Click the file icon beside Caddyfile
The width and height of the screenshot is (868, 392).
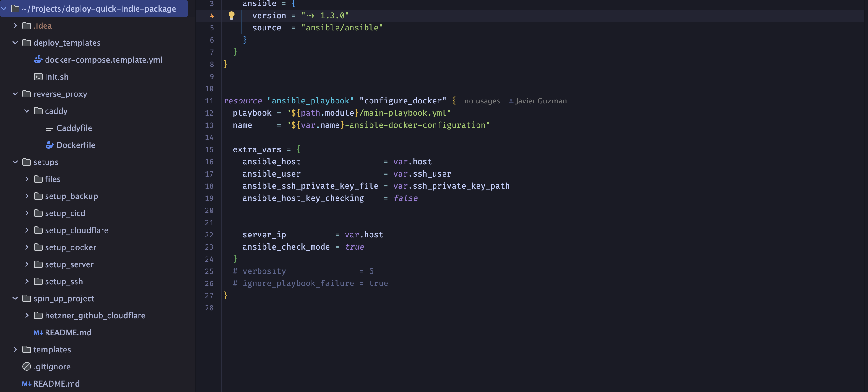tap(50, 128)
